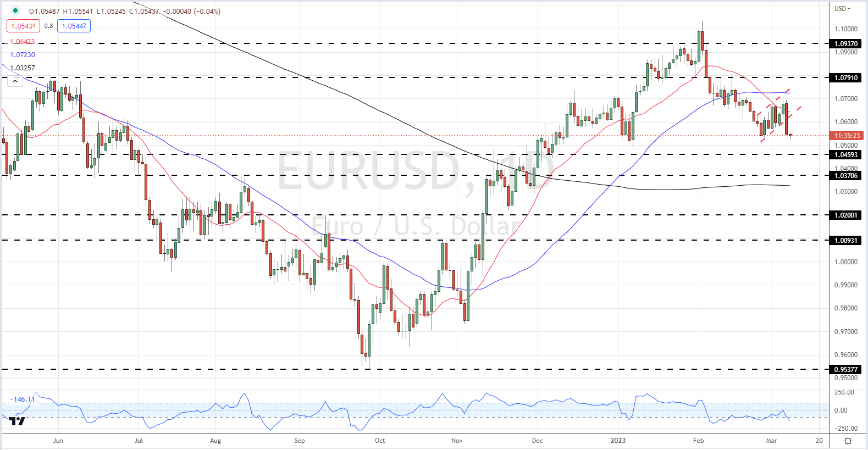Click the red sell price 1.05434
Screen dimensions: 868x450
[24, 26]
